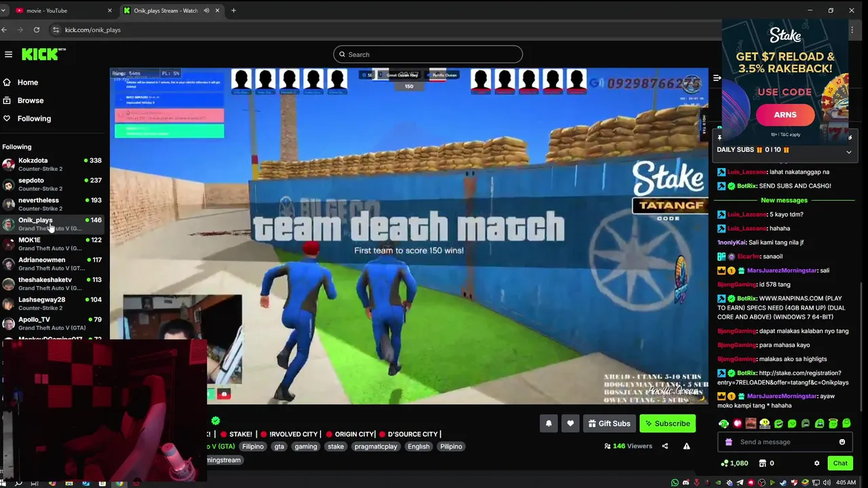Open the channel shop icon
868x488 pixels.
(762, 463)
